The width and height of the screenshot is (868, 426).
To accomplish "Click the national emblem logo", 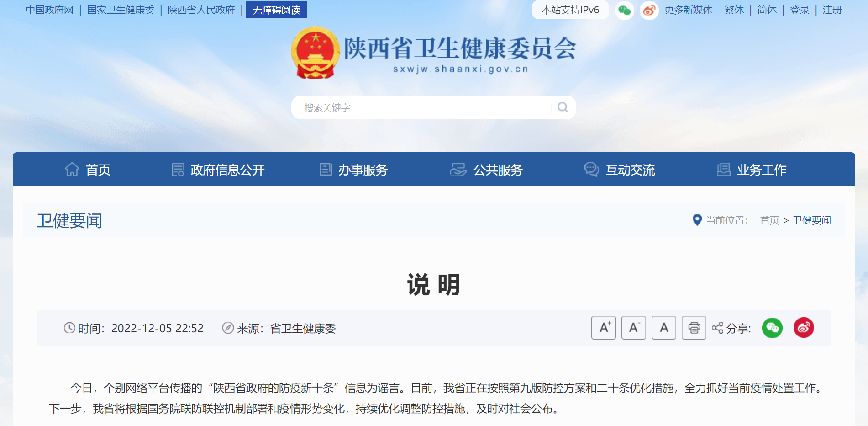I will pyautogui.click(x=316, y=53).
